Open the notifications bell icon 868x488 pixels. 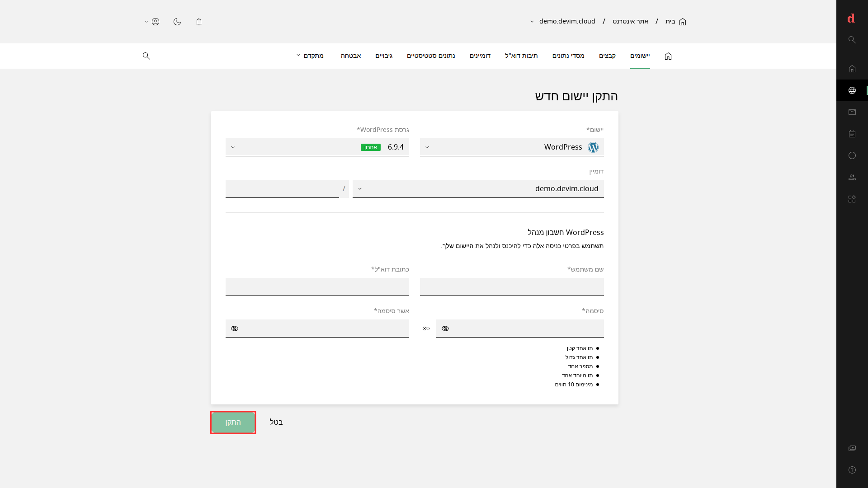199,22
